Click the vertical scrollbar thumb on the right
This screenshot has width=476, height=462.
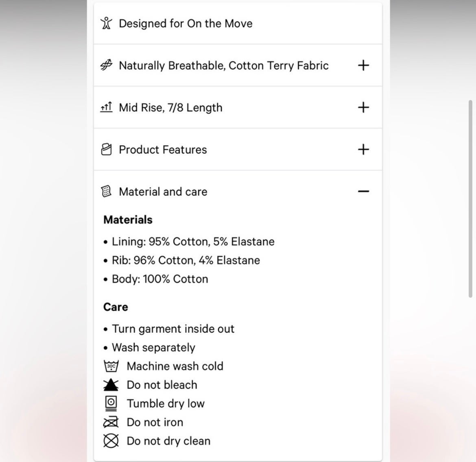pyautogui.click(x=470, y=199)
